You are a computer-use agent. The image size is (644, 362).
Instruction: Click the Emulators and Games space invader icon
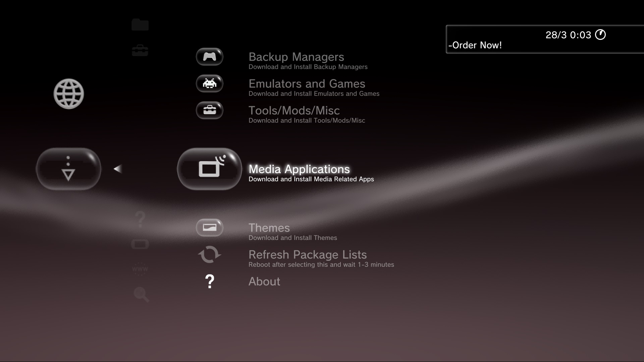tap(209, 83)
